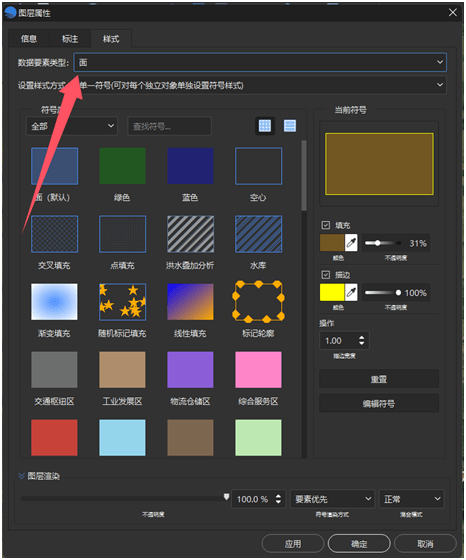466x560 pixels.
Task: Select the 交叉填充 cross-fill symbol
Action: click(x=54, y=234)
